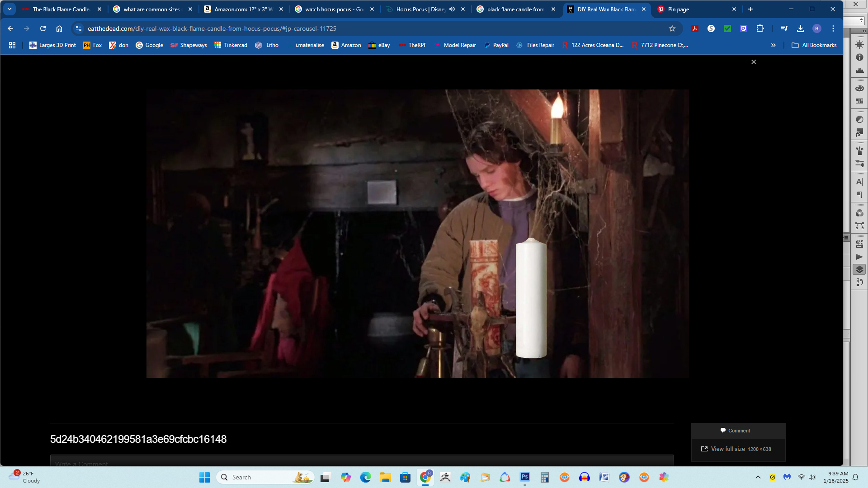Viewport: 868px width, 488px height.
Task: Show more bookmarks chevron
Action: coord(774,45)
